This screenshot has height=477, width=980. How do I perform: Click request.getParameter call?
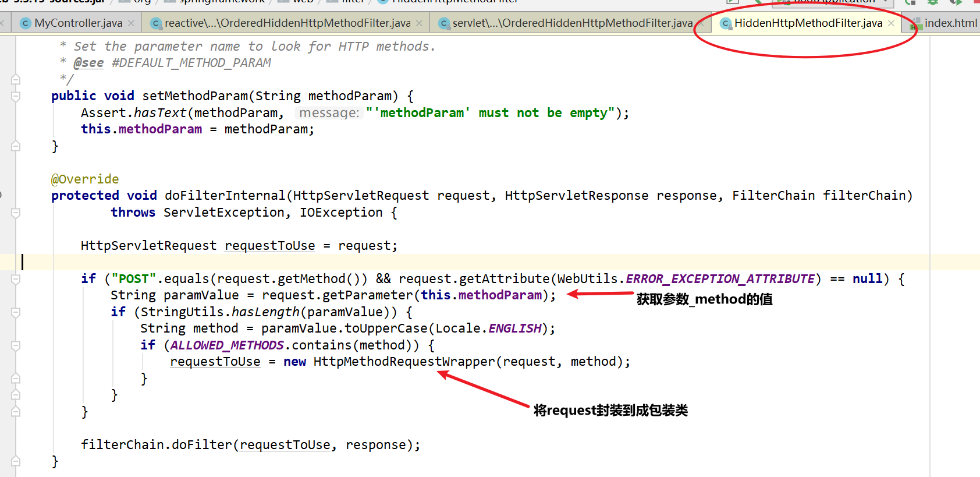[x=338, y=295]
